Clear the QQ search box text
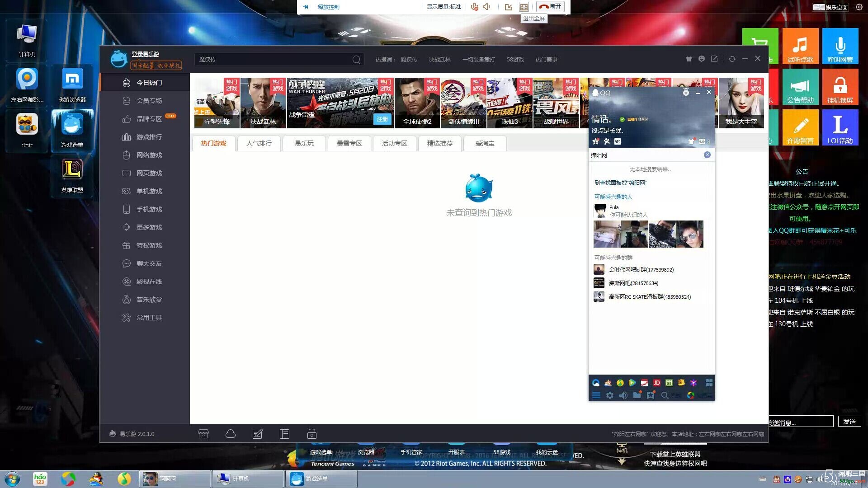This screenshot has height=488, width=868. (707, 155)
